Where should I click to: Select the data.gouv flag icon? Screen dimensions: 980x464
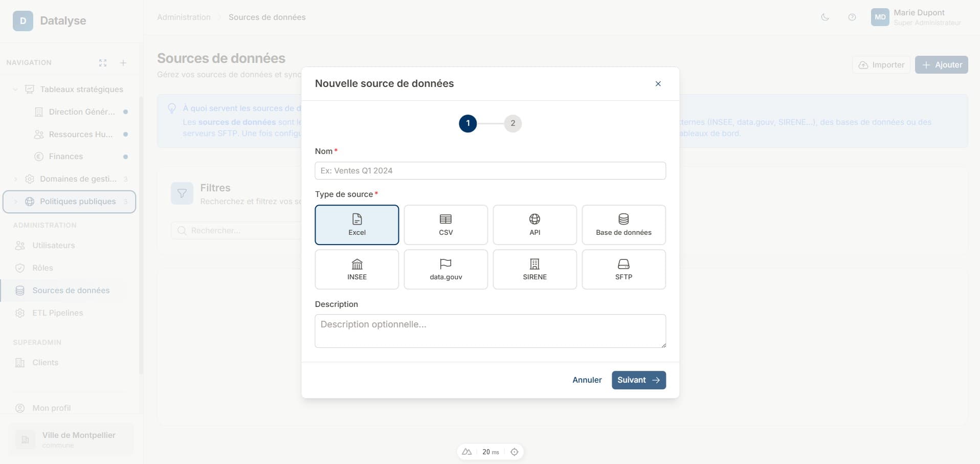(x=446, y=264)
